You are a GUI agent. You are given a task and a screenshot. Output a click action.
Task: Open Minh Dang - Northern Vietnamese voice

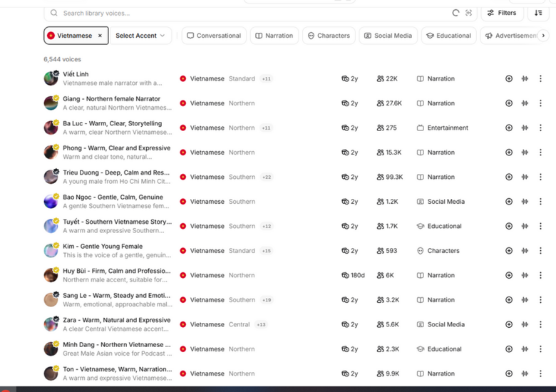click(117, 344)
